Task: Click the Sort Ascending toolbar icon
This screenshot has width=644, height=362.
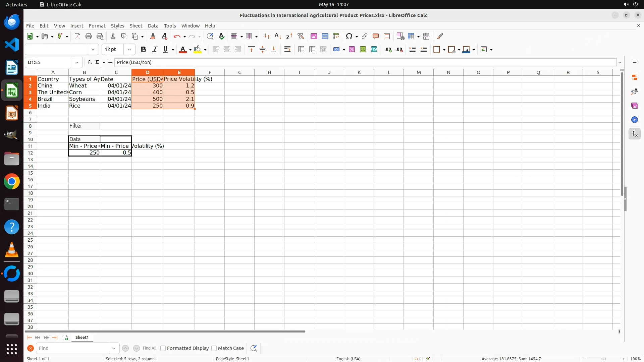Action: pos(278,36)
